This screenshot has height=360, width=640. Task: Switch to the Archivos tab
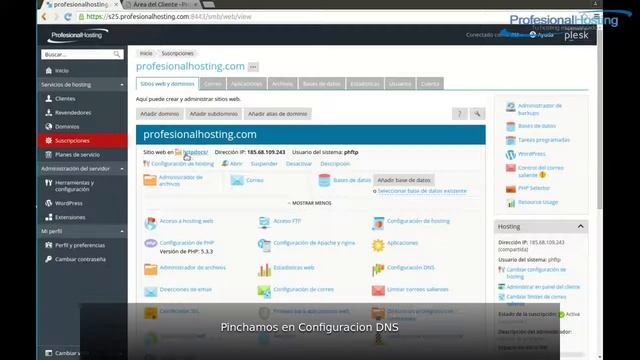[x=282, y=84]
